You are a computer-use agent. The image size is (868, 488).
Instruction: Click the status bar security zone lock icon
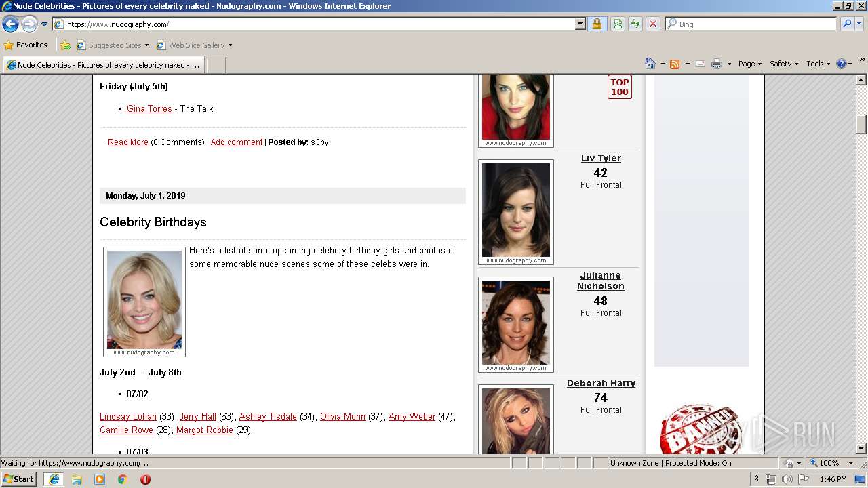coord(789,463)
